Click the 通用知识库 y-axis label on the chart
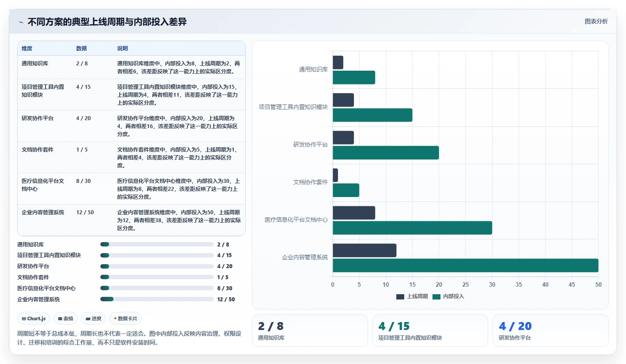This screenshot has width=626, height=364. coord(313,69)
